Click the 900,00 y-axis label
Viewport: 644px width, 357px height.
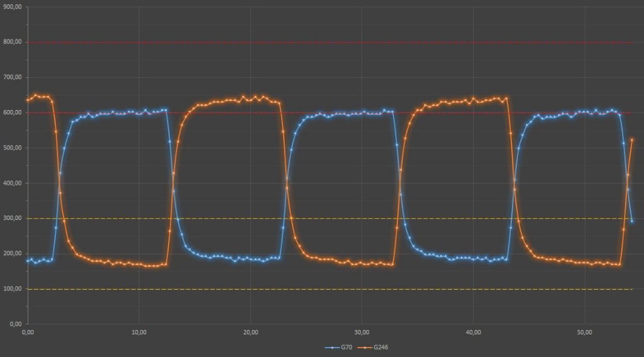pos(13,7)
